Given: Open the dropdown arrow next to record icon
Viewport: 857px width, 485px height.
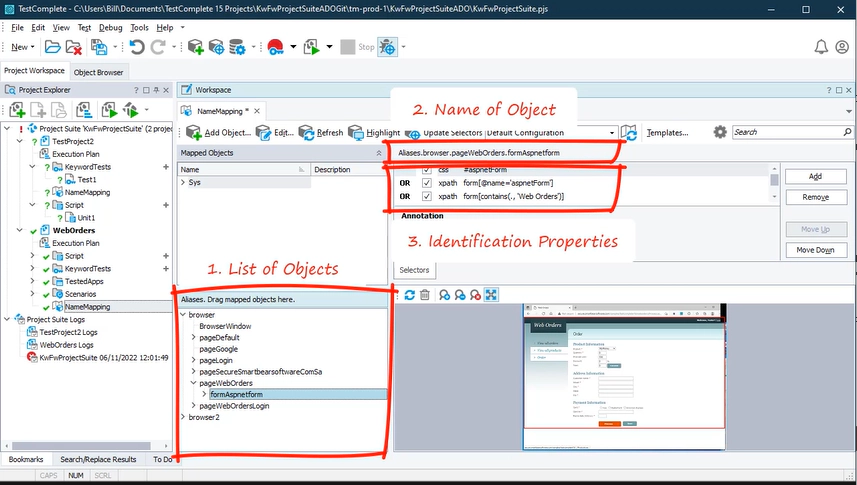Looking at the screenshot, I should [293, 47].
